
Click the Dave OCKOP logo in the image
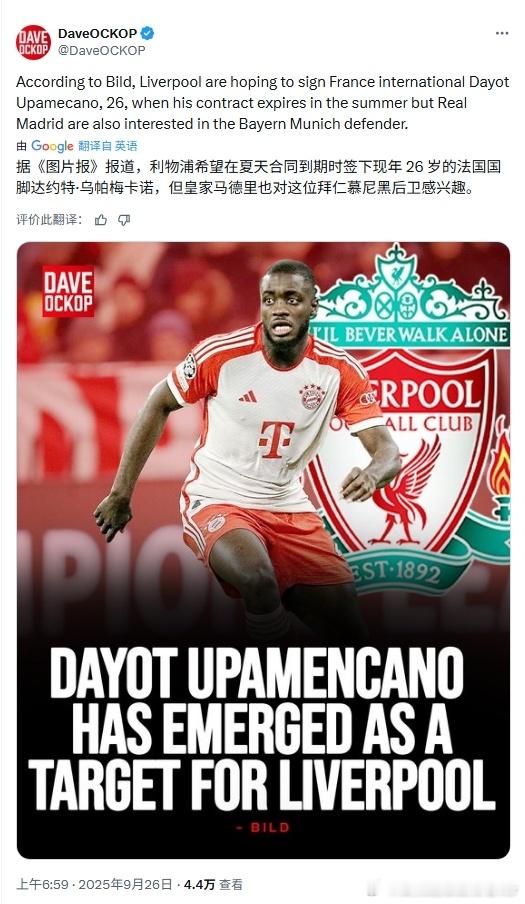pyautogui.click(x=68, y=291)
